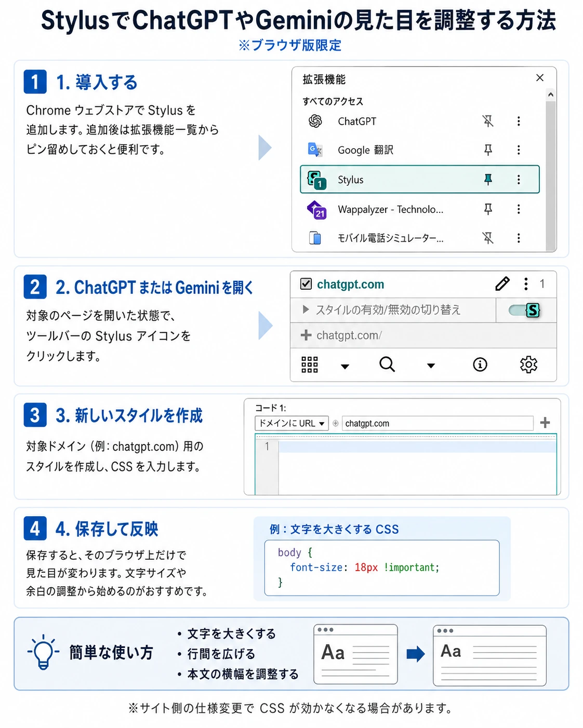Add another rule with plus button
Viewport: 583px width, 728px height.
point(545,423)
